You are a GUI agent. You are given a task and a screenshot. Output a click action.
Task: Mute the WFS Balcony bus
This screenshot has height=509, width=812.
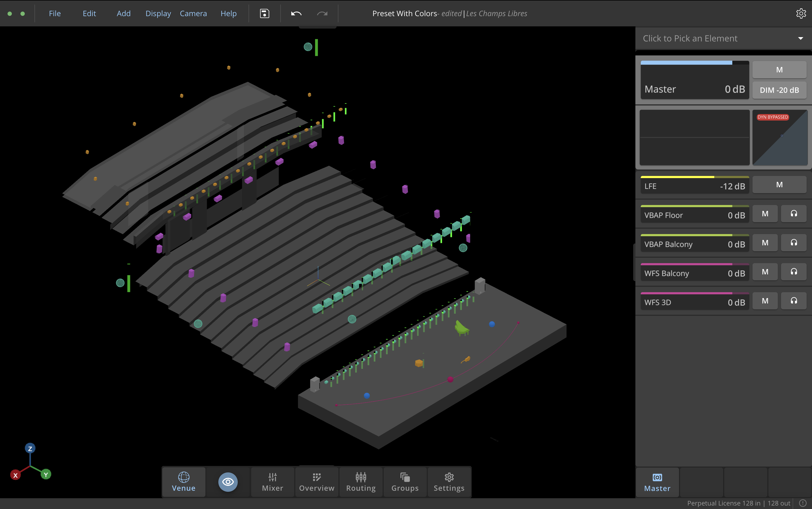[765, 272]
